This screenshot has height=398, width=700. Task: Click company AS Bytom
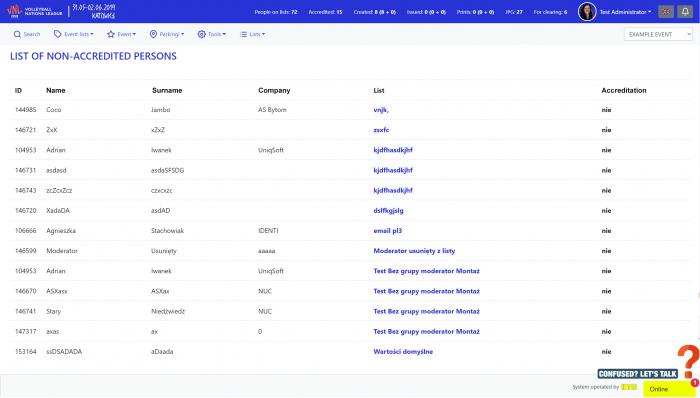(272, 110)
